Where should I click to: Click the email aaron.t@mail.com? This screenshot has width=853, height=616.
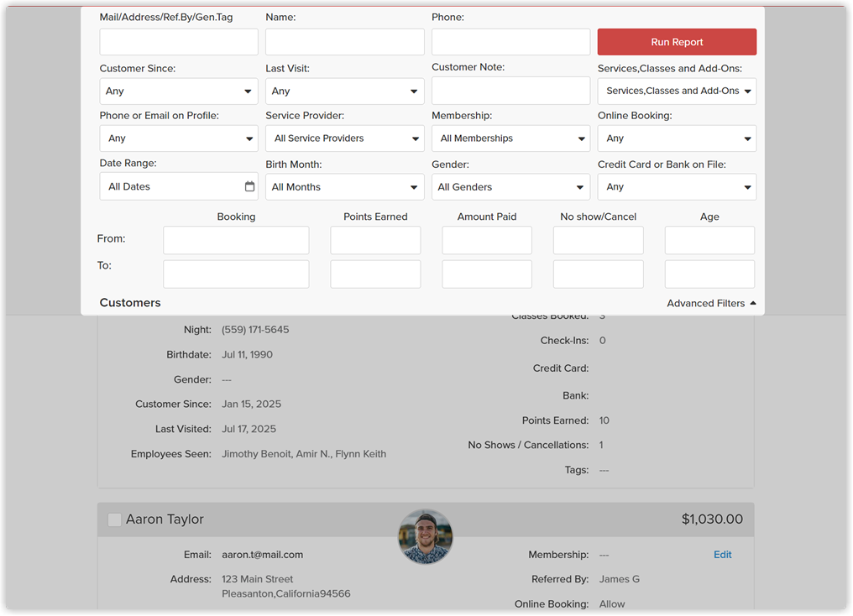[x=262, y=555]
